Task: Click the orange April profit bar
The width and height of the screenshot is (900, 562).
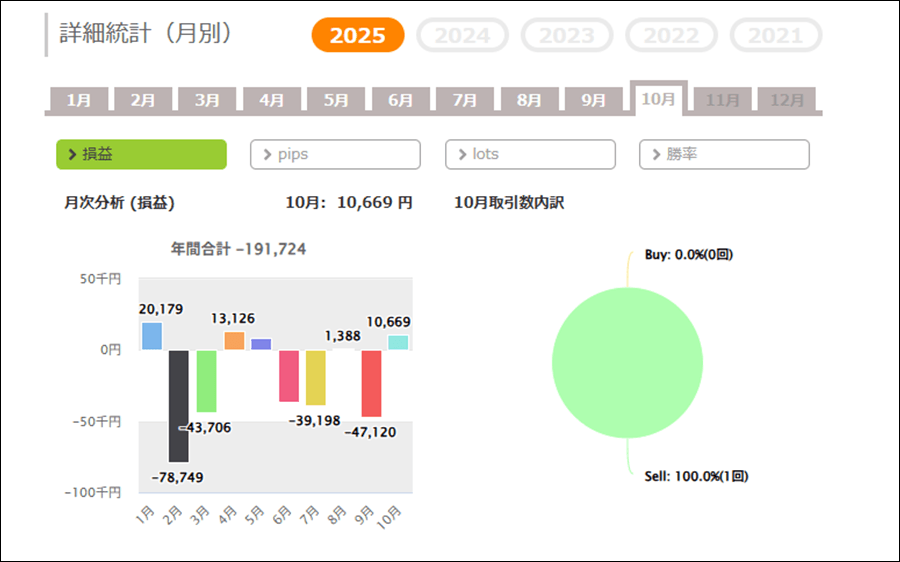Action: [234, 341]
